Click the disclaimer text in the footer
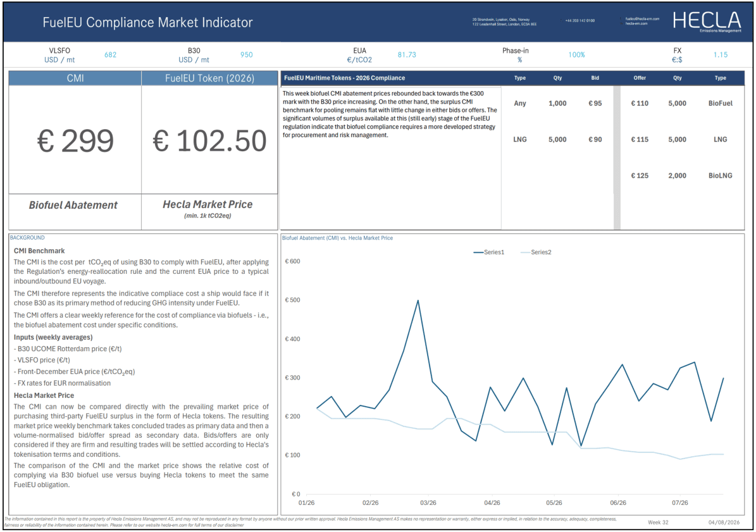The image size is (756, 532). (311, 522)
